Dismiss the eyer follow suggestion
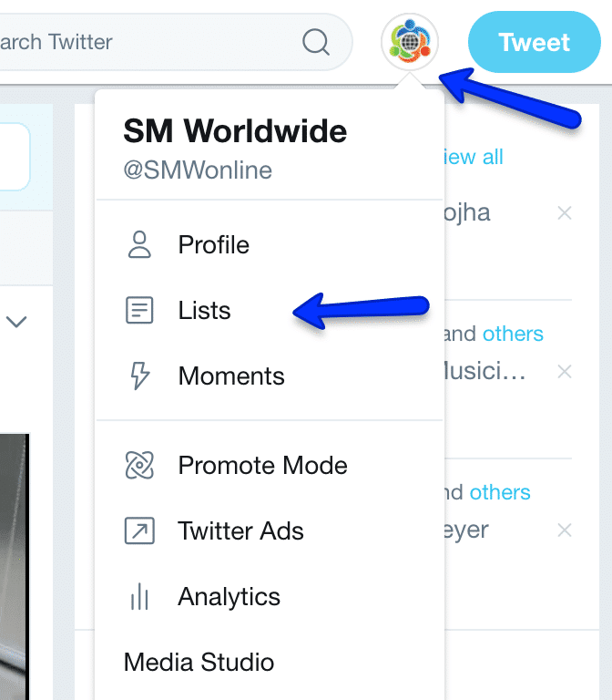This screenshot has height=700, width=612. pos(565,530)
